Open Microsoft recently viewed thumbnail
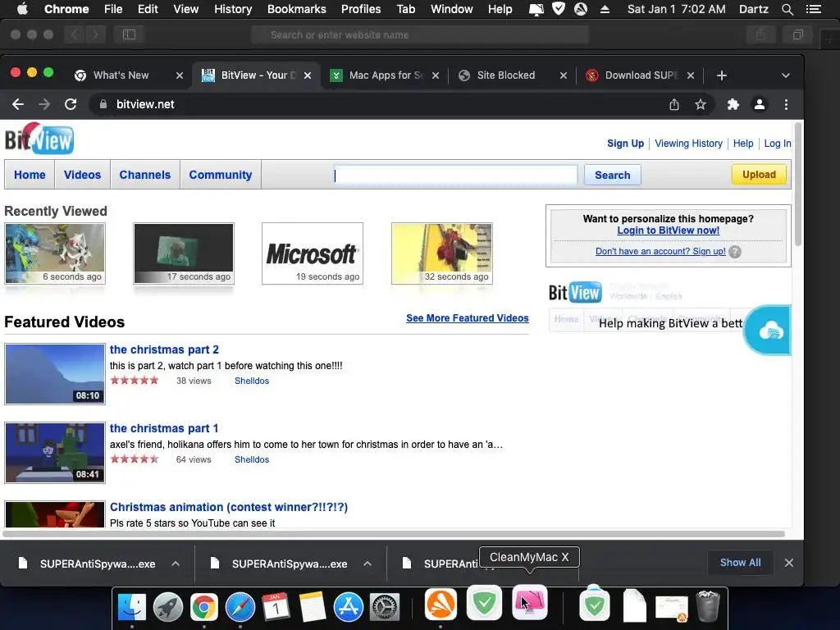Image resolution: width=840 pixels, height=630 pixels. pos(313,253)
